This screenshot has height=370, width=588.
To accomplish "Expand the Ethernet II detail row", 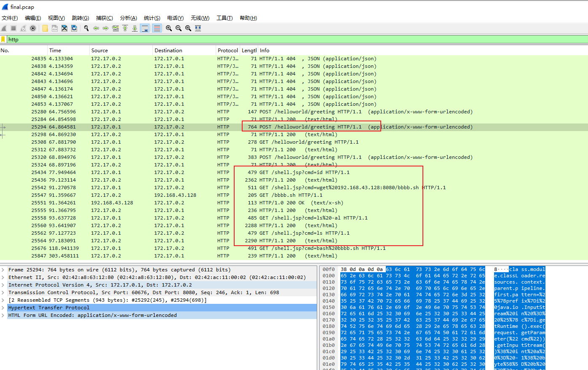I will 3,277.
